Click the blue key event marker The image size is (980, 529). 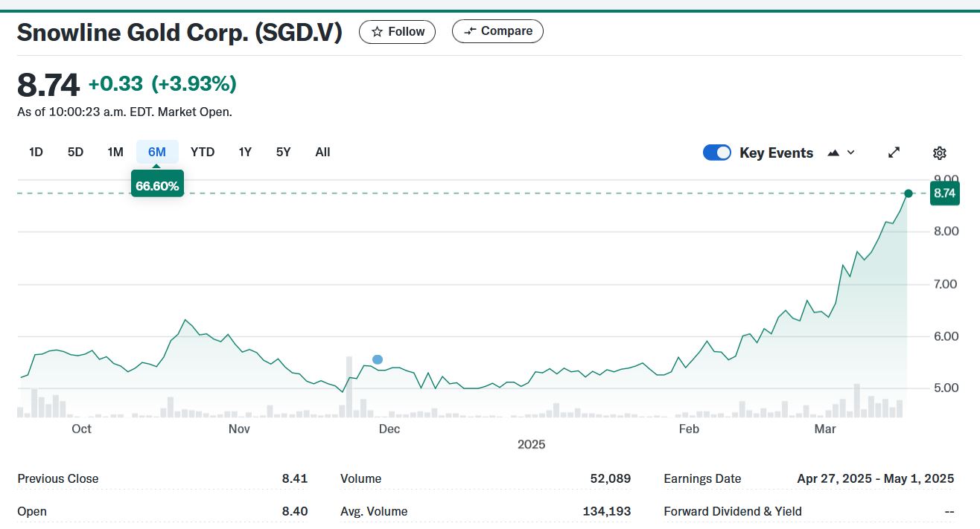(378, 359)
